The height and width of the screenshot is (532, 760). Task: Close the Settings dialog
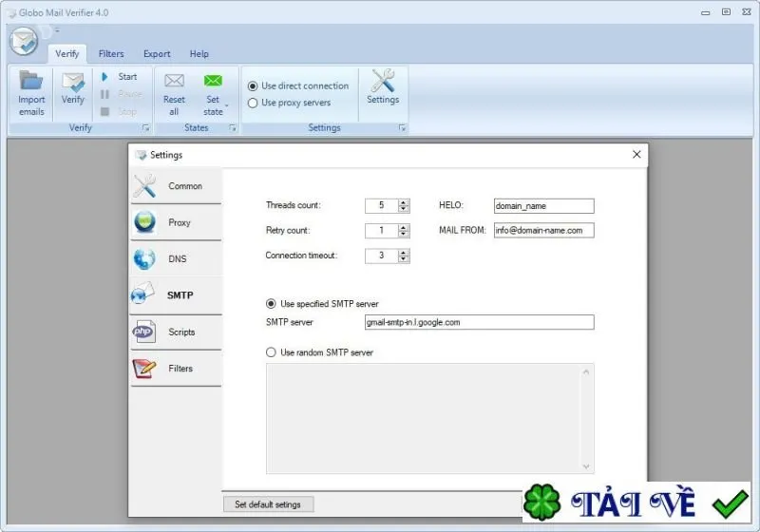tap(636, 154)
